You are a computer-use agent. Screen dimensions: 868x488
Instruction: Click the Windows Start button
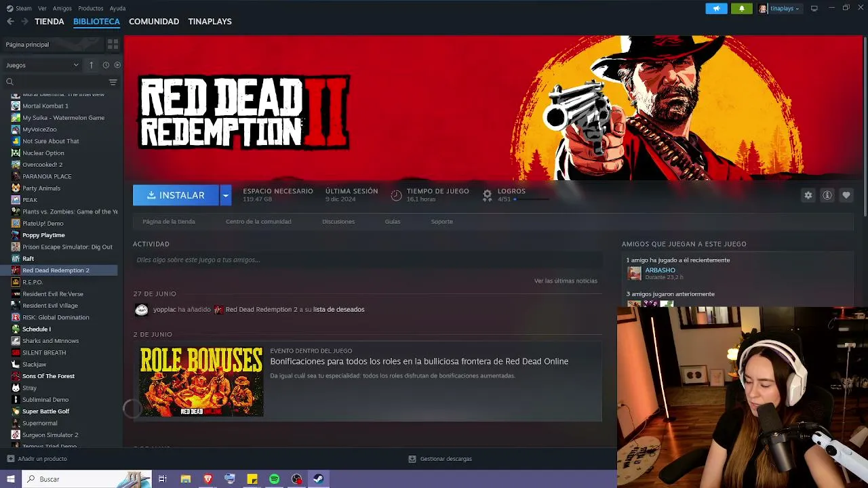click(10, 479)
